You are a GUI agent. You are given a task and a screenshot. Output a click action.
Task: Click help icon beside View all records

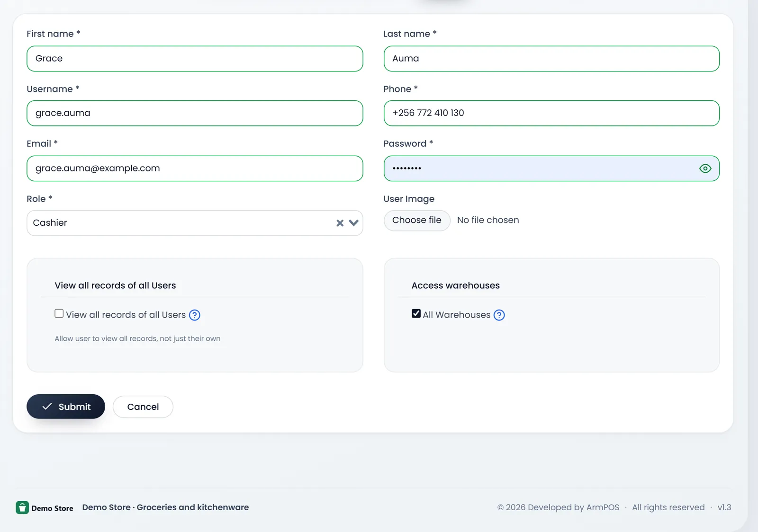[195, 315]
